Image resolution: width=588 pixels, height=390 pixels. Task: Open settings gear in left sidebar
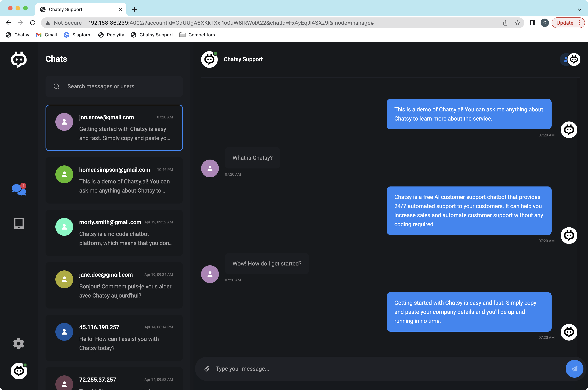pyautogui.click(x=19, y=344)
